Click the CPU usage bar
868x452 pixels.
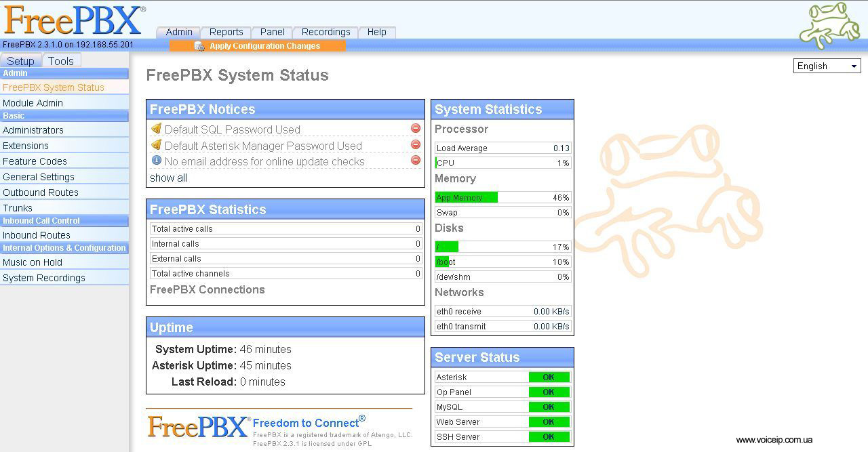[x=502, y=163]
